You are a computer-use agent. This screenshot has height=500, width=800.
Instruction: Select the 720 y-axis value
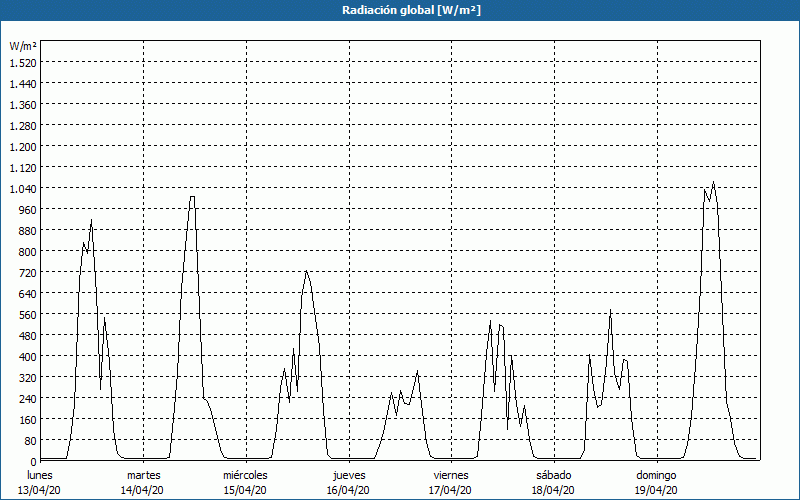tap(28, 273)
